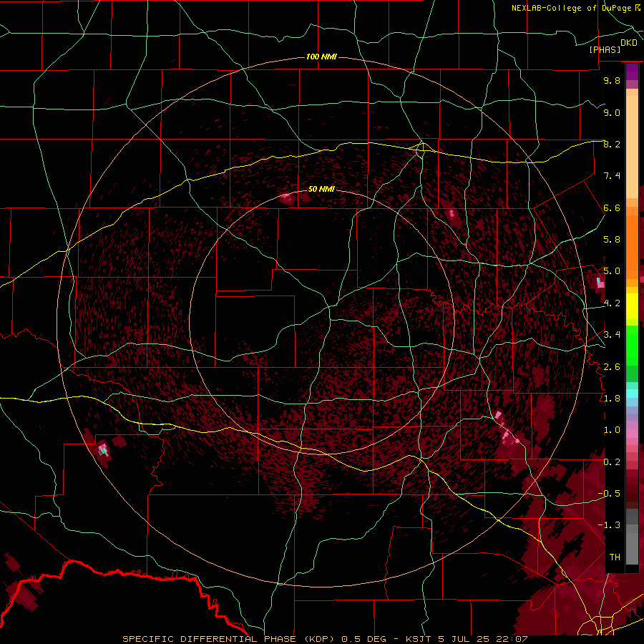Viewport: 644px width, 644px height.
Task: Select the 6.6 scale value
Action: (612, 208)
